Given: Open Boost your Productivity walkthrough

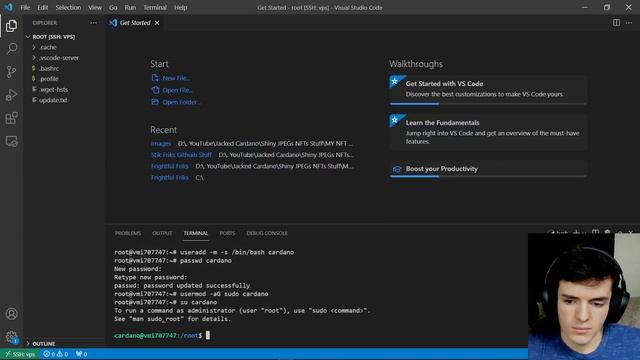Looking at the screenshot, I should point(488,169).
